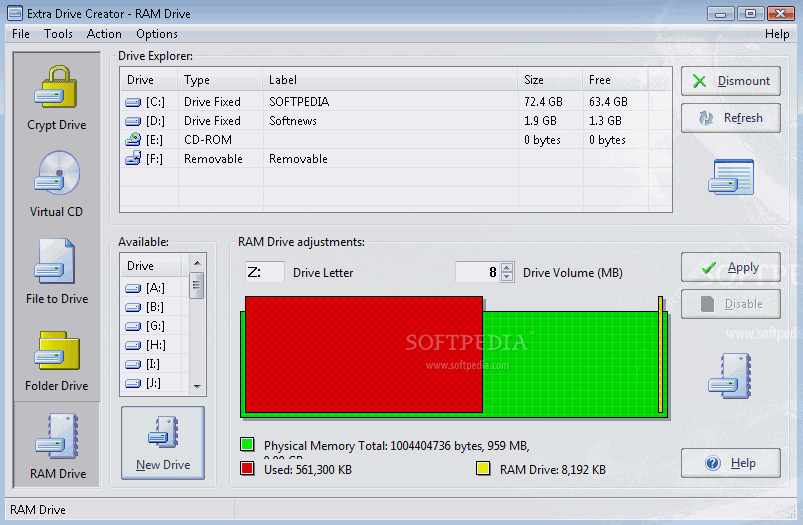Click the F: removable drive icon

pyautogui.click(x=133, y=158)
